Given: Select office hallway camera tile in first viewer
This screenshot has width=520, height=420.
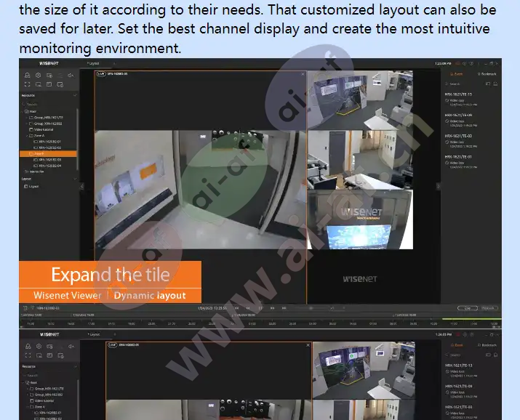Looking at the screenshot, I should 360,160.
